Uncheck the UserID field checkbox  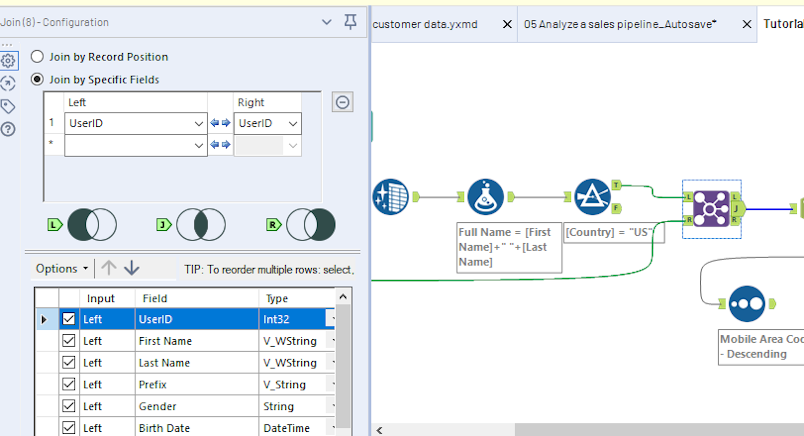[69, 319]
